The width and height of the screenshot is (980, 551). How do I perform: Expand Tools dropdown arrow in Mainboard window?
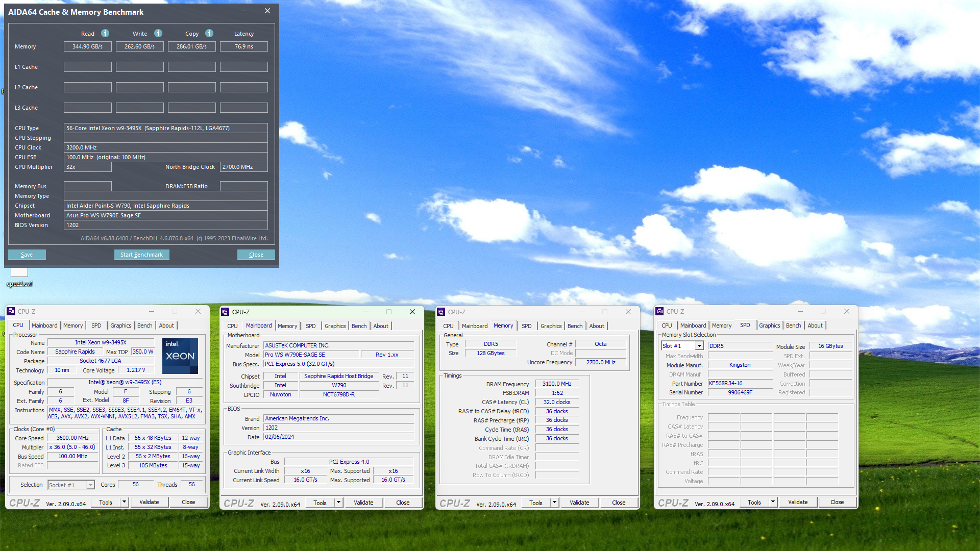click(338, 503)
